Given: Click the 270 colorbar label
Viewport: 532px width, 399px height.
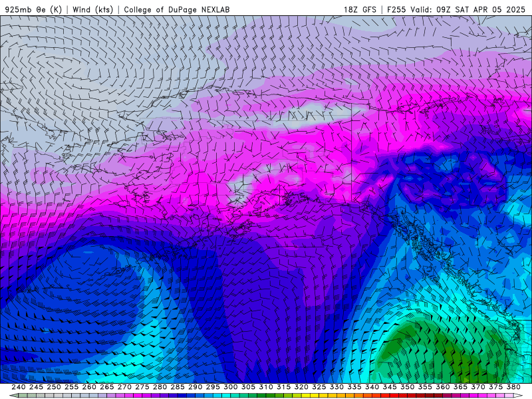Looking at the screenshot, I should point(124,387).
